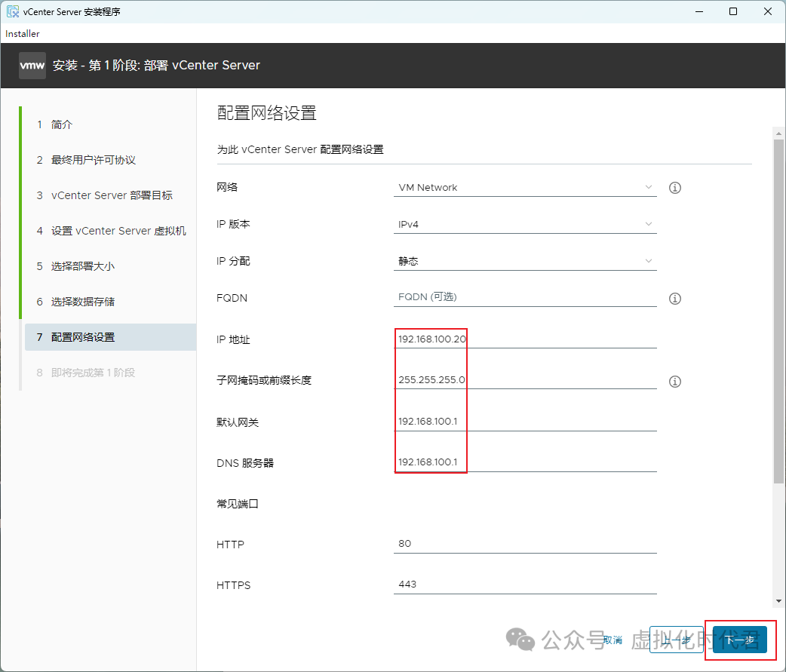Click the IP 分配 label
This screenshot has width=786, height=672.
(x=233, y=261)
